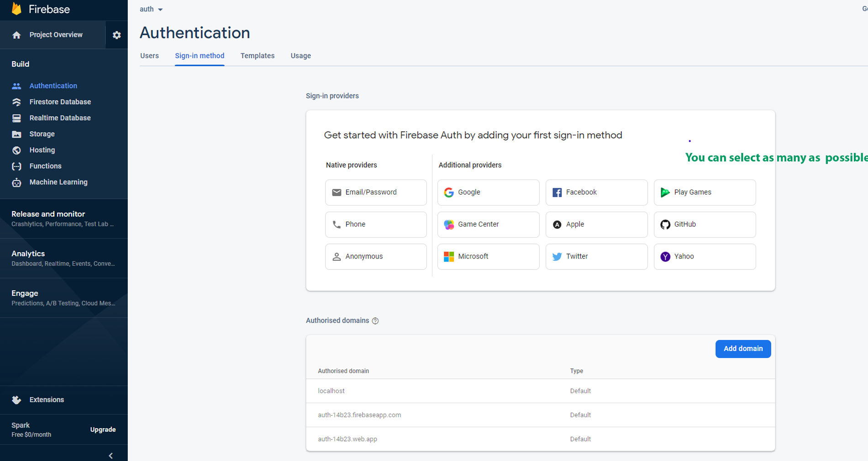Click the help icon beside Authorised domains
868x461 pixels.
pyautogui.click(x=375, y=321)
